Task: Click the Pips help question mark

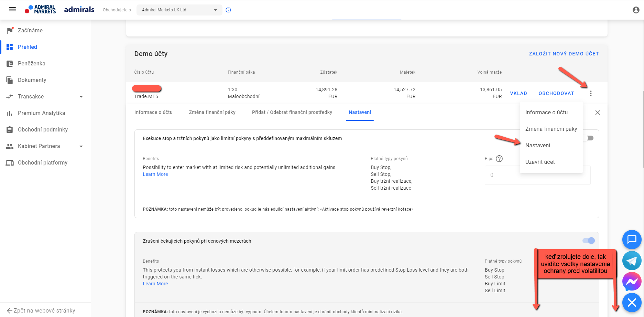Action: 499,159
